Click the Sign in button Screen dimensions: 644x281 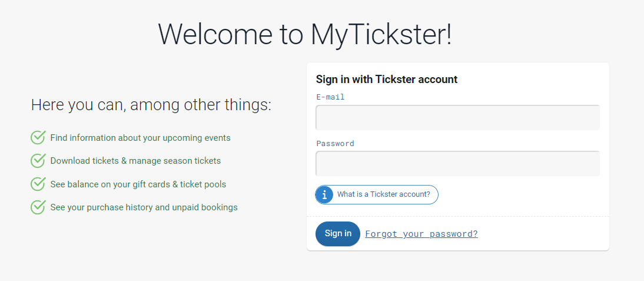(x=338, y=234)
